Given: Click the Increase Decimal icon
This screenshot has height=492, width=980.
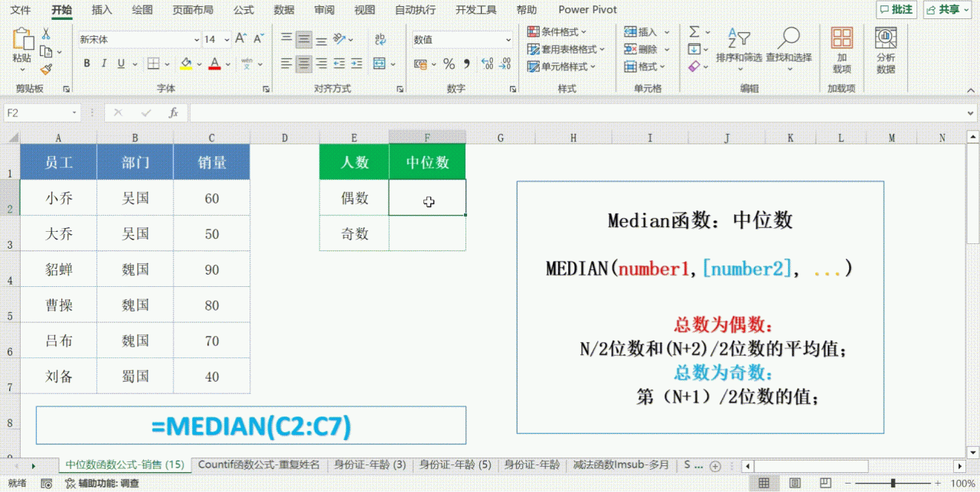Looking at the screenshot, I should point(486,64).
